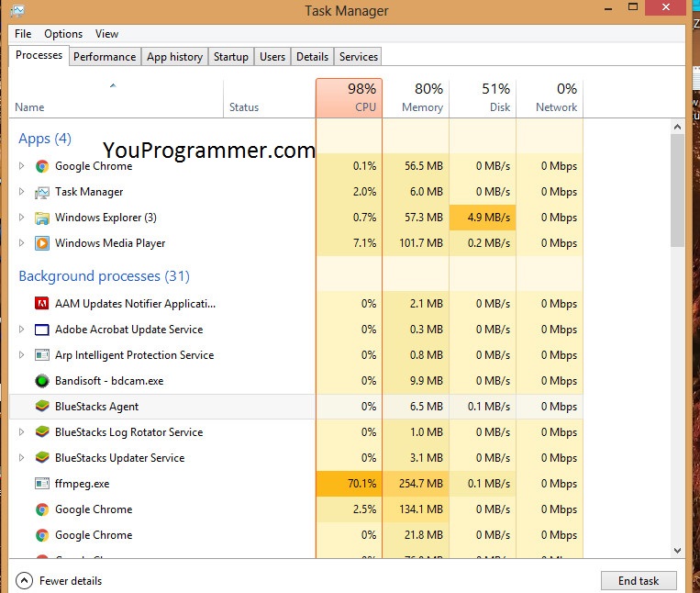
Task: Open the Options menu
Action: [63, 34]
